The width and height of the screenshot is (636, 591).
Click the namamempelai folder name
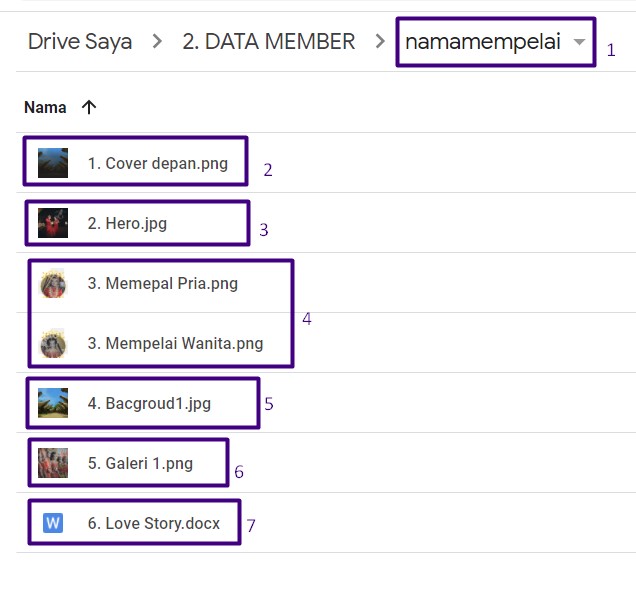point(483,42)
